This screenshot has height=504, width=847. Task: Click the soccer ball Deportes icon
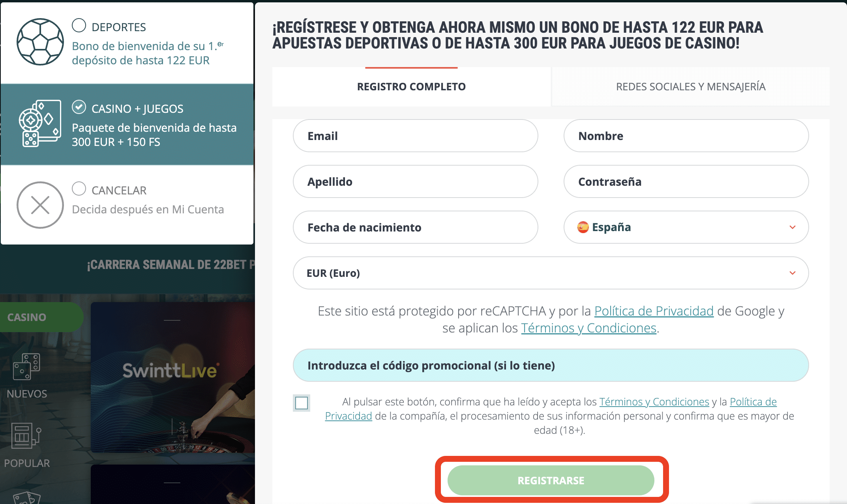40,42
